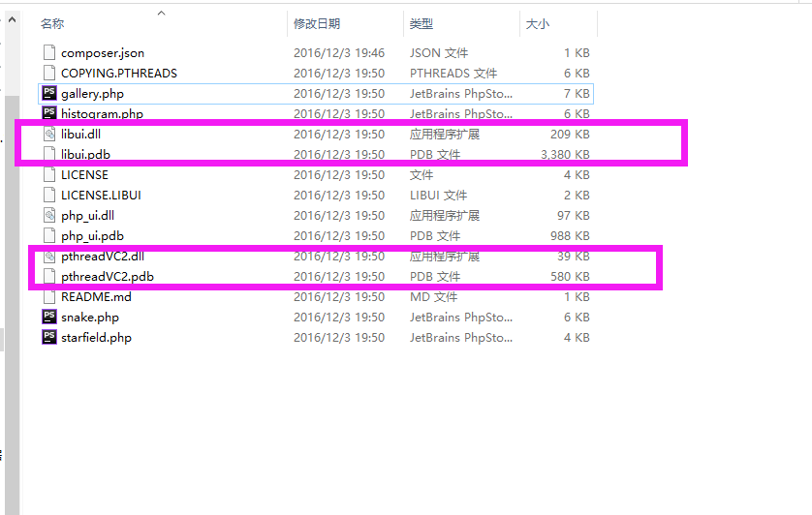Click the LICENSE file icon
812x515 pixels.
pyautogui.click(x=49, y=175)
